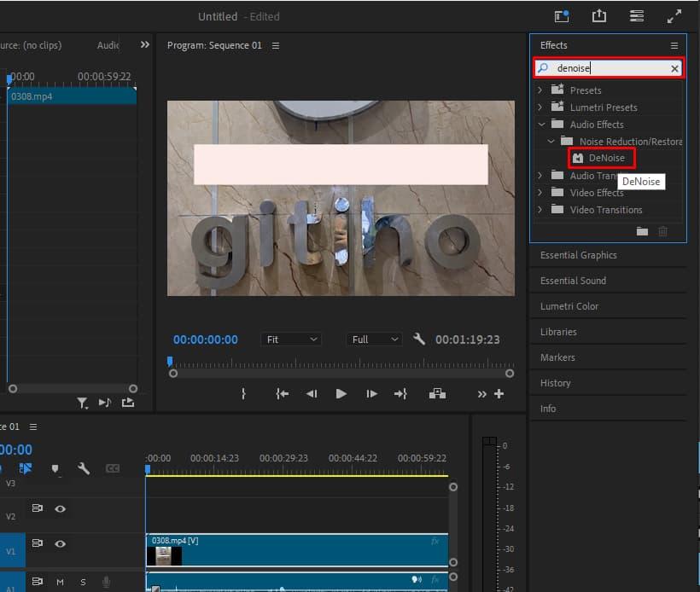Open the Essential Graphics panel tab

click(578, 255)
